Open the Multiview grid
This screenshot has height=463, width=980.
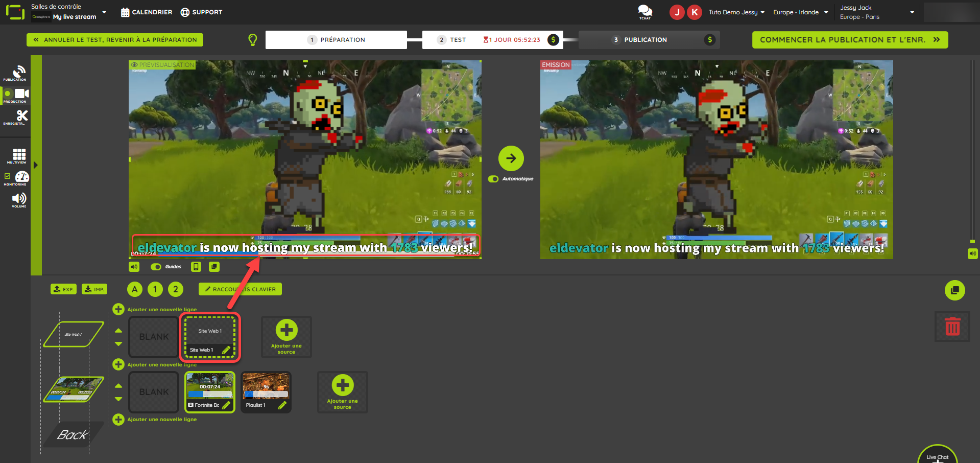pyautogui.click(x=19, y=155)
